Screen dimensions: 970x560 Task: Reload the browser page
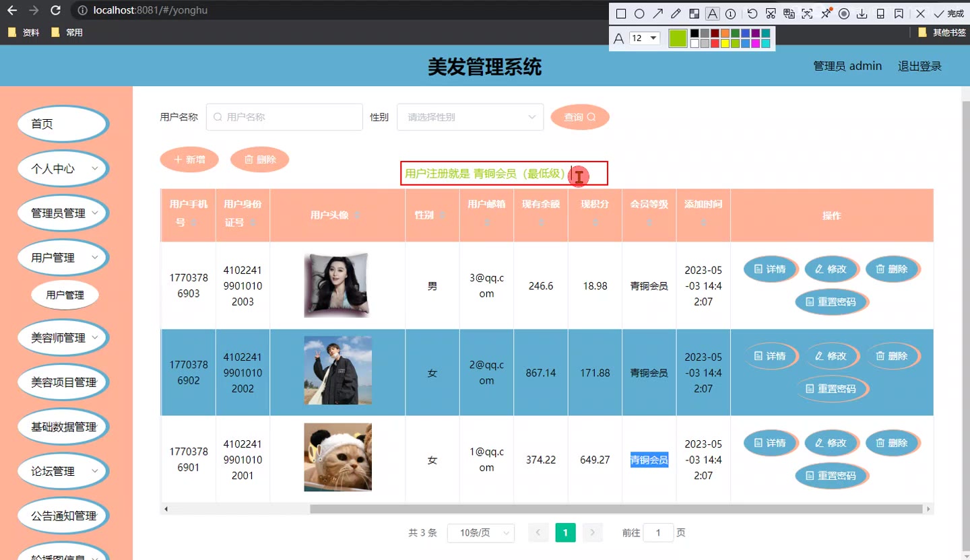(56, 10)
